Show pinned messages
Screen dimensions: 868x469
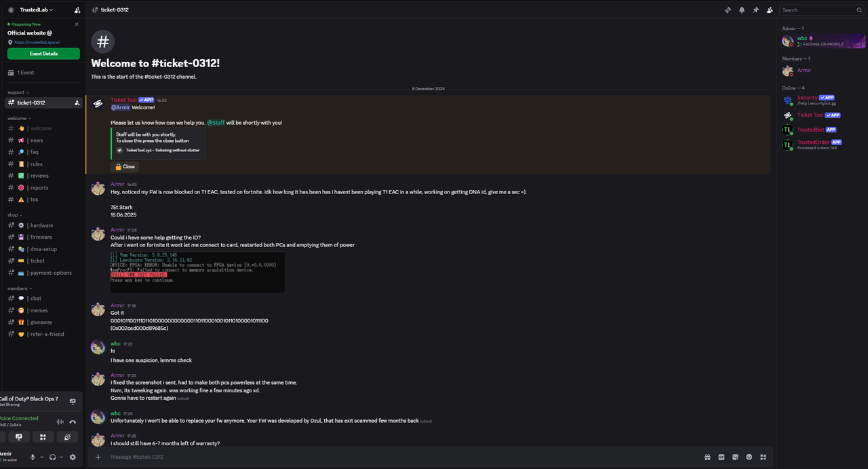click(x=755, y=10)
